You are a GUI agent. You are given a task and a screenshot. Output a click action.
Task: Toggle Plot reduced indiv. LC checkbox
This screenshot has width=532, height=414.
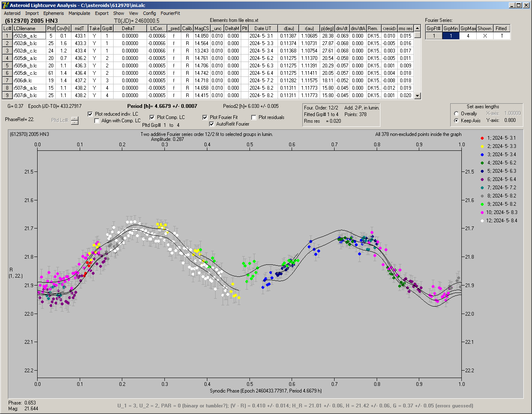coord(90,114)
